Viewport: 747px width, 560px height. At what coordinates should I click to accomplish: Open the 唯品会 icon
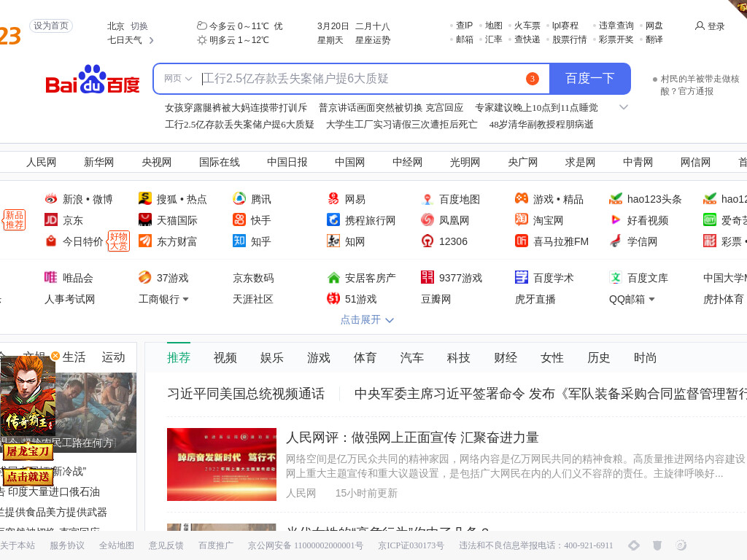pyautogui.click(x=50, y=277)
